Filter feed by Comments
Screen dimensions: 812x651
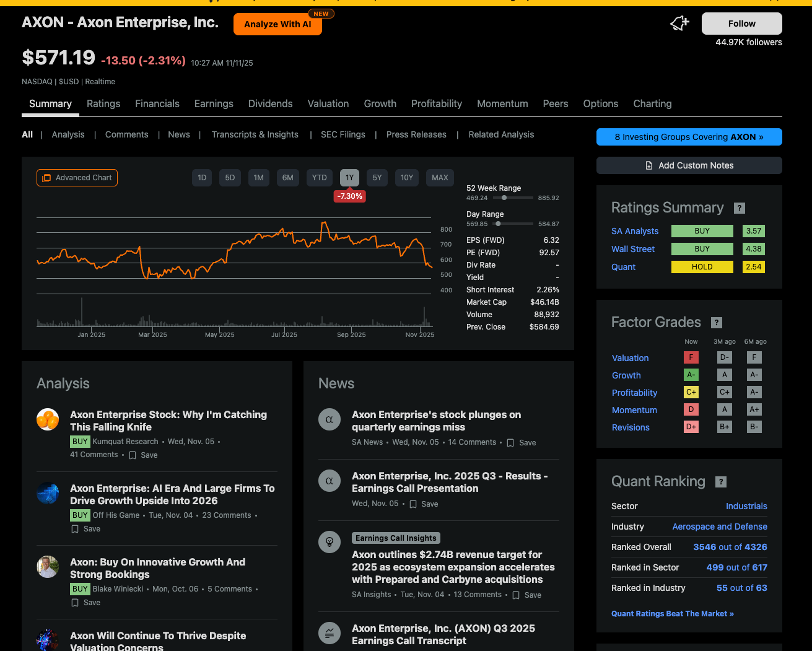point(127,134)
